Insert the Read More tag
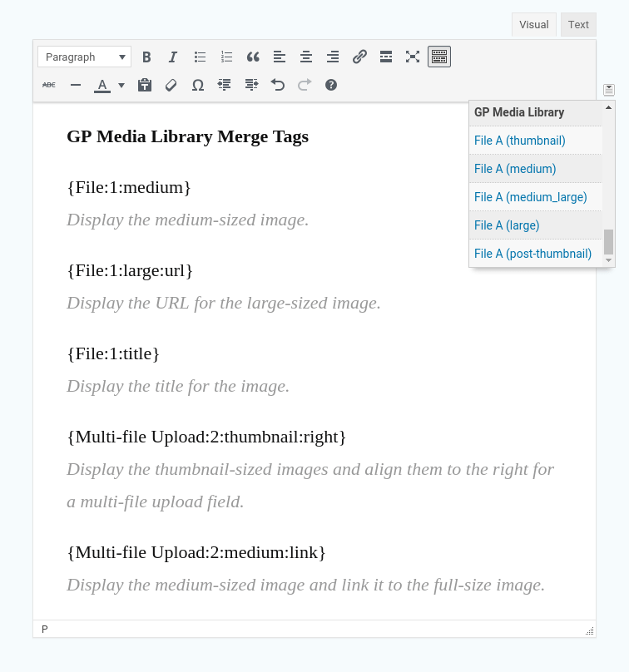Viewport: 629px width, 672px height. click(x=386, y=57)
